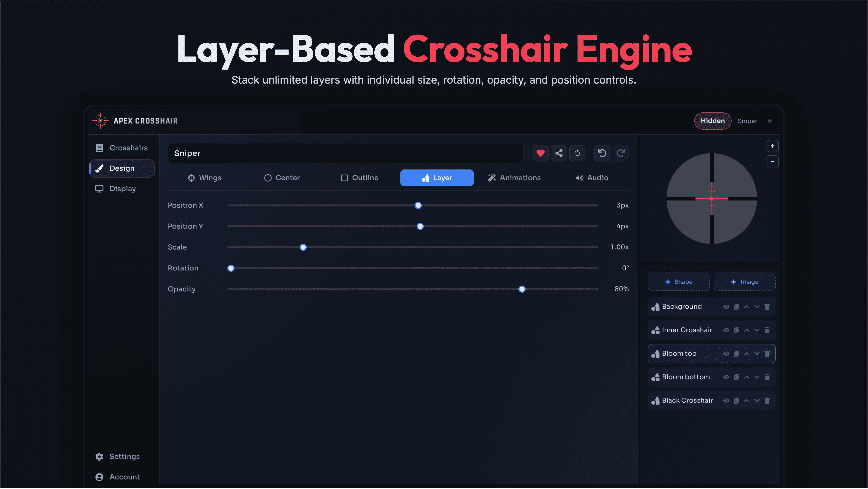Switch to the Animations tab
868x489 pixels.
514,178
